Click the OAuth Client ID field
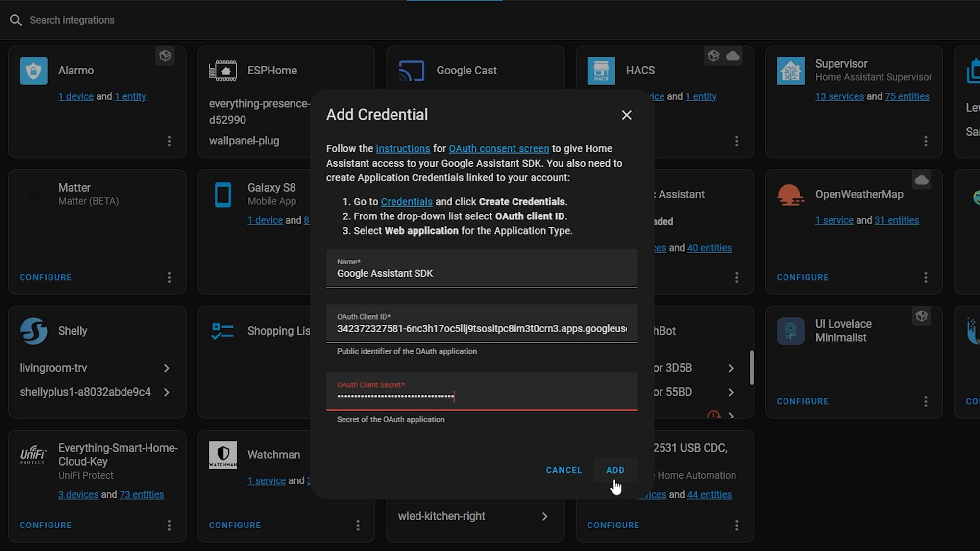This screenshot has height=551, width=980. point(482,324)
